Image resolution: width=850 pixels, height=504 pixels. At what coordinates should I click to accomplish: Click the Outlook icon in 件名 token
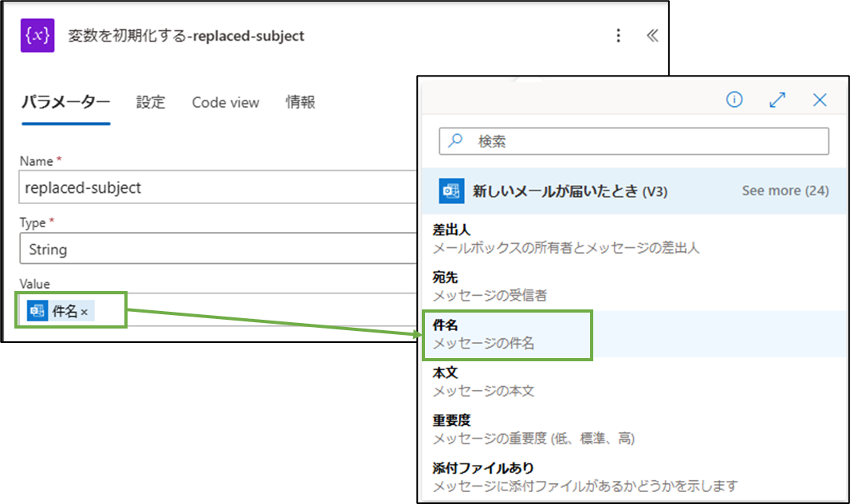(x=37, y=311)
